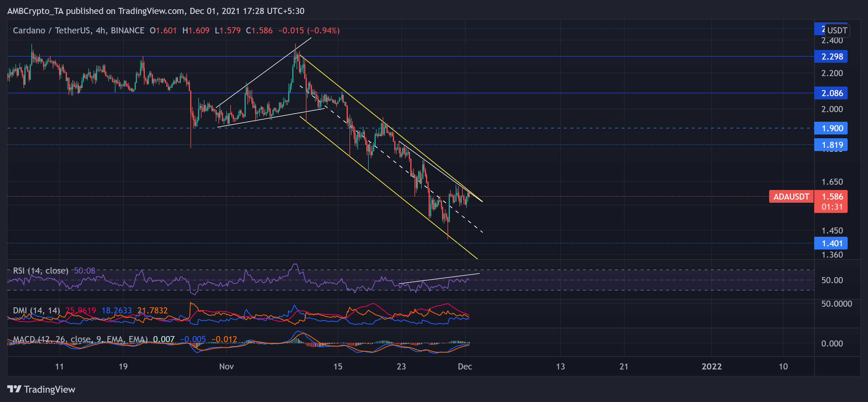The image size is (868, 402).
Task: Click the DMI value 25.9619
Action: pos(81,311)
